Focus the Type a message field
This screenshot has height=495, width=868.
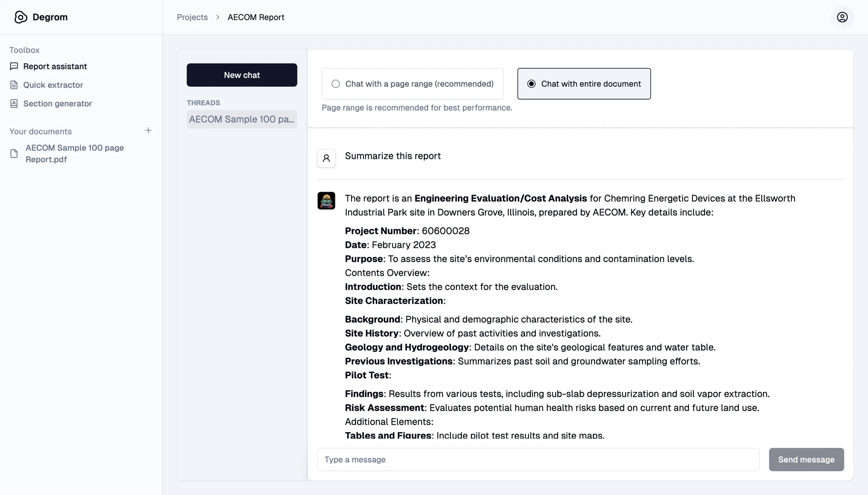click(x=538, y=459)
